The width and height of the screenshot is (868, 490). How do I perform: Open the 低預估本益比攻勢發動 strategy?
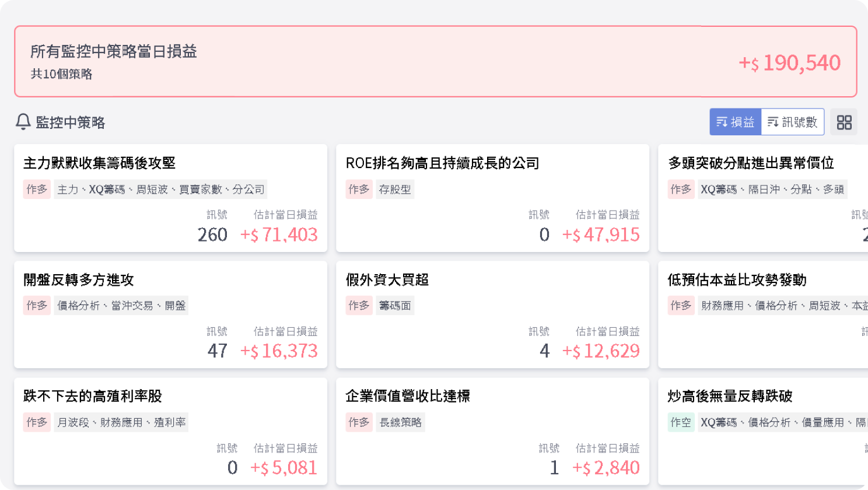(737, 280)
